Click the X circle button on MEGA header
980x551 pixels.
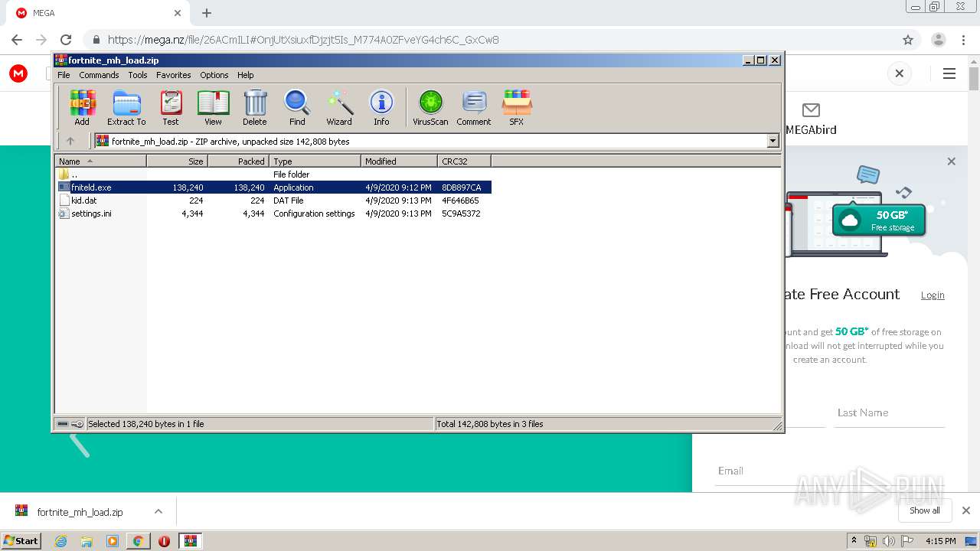[x=900, y=73]
